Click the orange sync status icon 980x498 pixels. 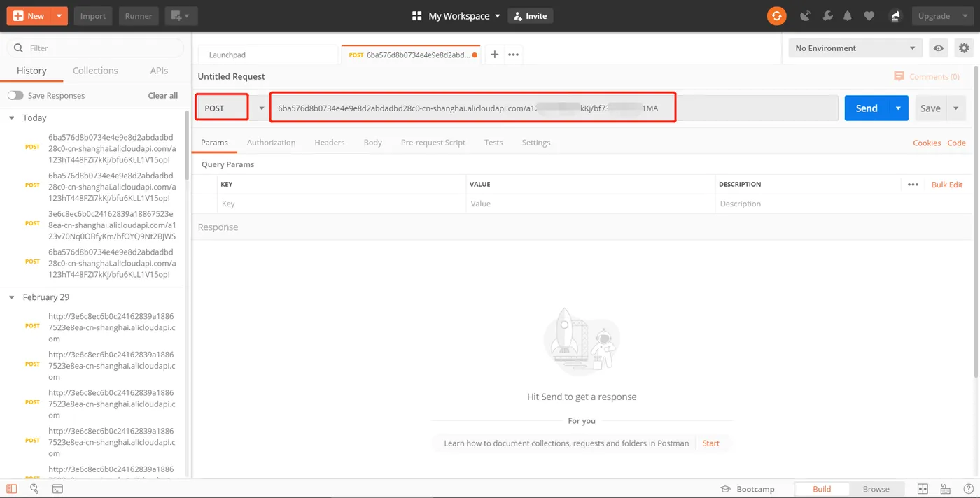pos(776,15)
